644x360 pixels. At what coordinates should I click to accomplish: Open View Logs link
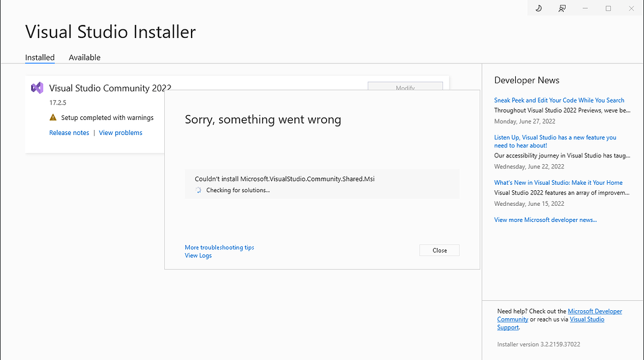(x=198, y=255)
